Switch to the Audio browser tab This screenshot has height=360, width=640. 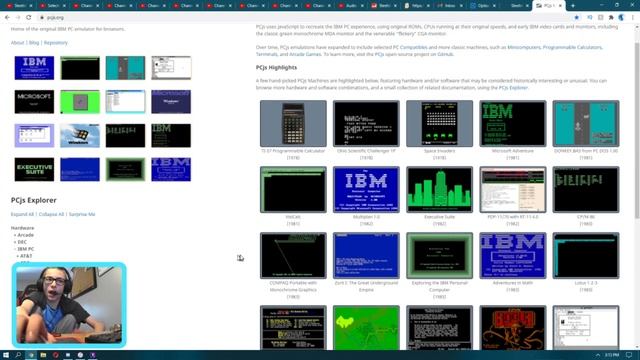point(352,6)
